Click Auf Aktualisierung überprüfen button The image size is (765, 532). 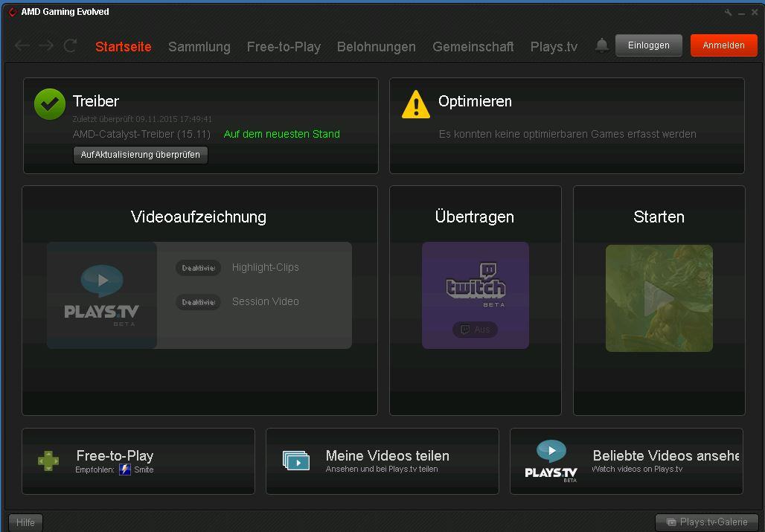click(141, 155)
